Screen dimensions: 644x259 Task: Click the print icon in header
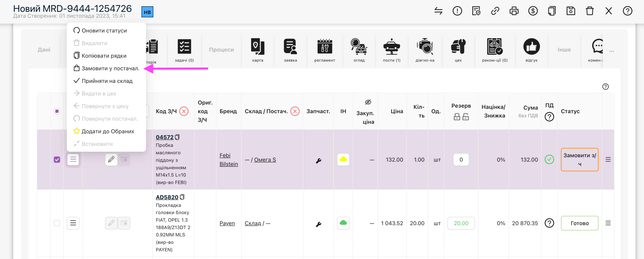coord(514,11)
